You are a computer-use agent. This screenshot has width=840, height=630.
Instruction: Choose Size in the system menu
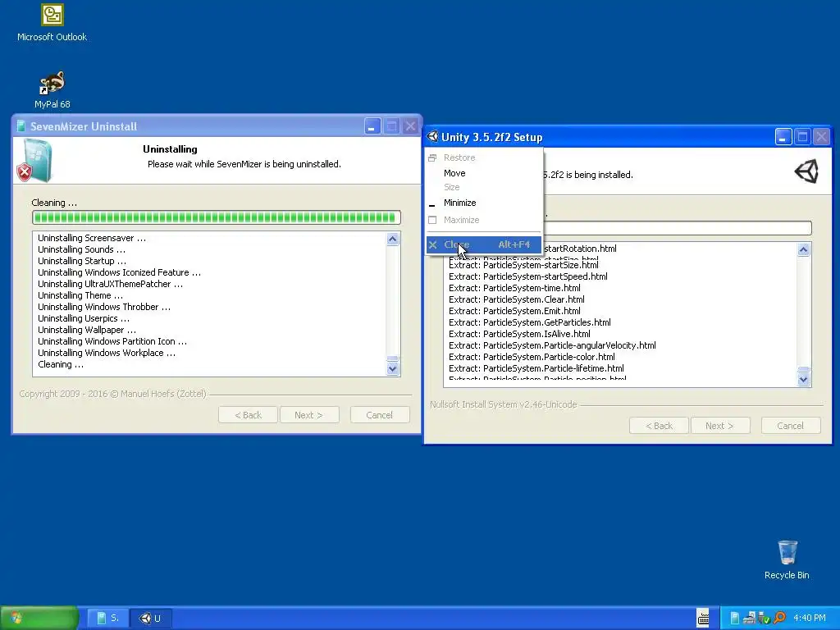(484, 187)
